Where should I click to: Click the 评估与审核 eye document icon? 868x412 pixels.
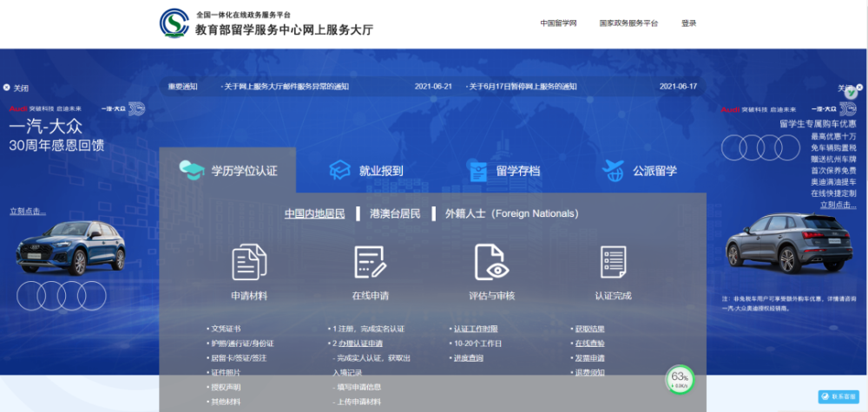point(491,261)
